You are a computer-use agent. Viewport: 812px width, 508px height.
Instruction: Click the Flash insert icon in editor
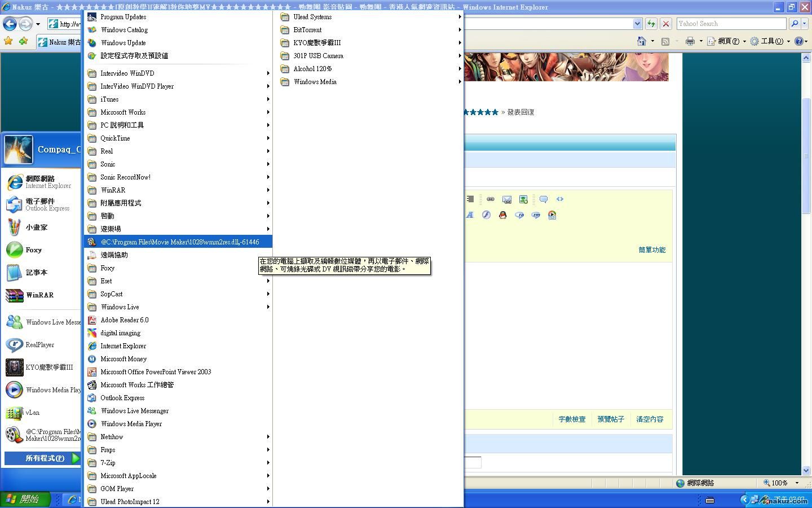(486, 215)
